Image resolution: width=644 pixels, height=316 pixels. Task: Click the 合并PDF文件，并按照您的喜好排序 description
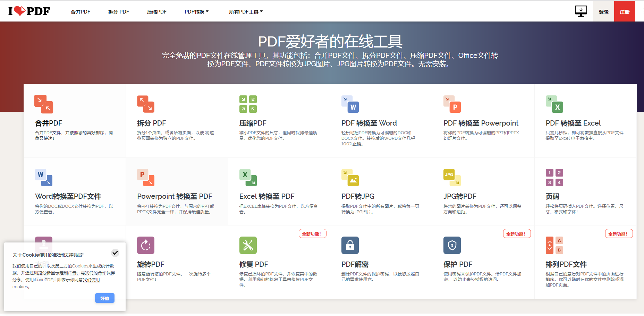(74, 136)
